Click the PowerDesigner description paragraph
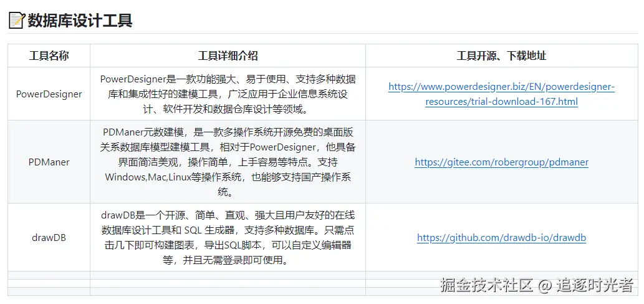The width and height of the screenshot is (644, 304). tap(228, 94)
